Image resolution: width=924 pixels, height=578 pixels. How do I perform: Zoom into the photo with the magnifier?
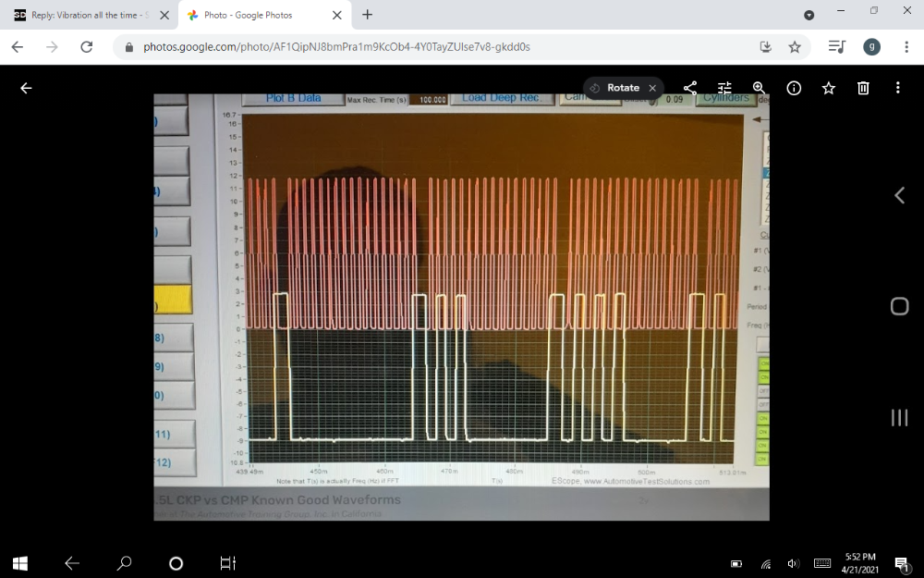point(759,88)
